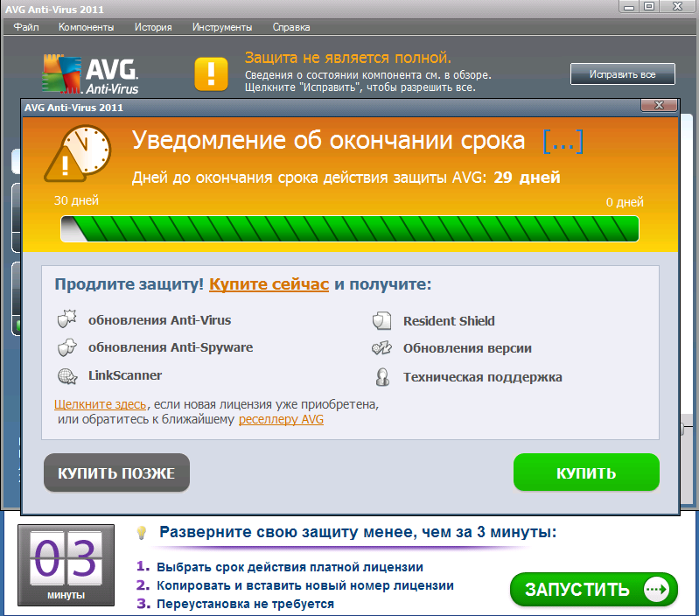The height and width of the screenshot is (616, 699).
Task: Click the text 'Resident Shield'
Action: click(x=449, y=321)
